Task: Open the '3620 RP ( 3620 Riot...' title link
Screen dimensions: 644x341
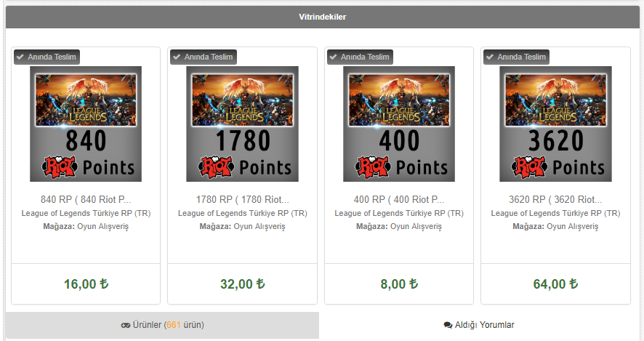Action: click(x=556, y=199)
